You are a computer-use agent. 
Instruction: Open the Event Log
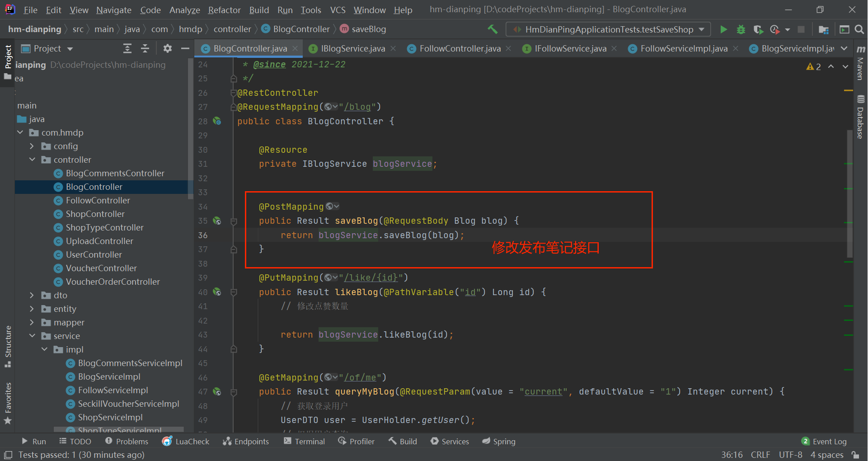pos(824,442)
